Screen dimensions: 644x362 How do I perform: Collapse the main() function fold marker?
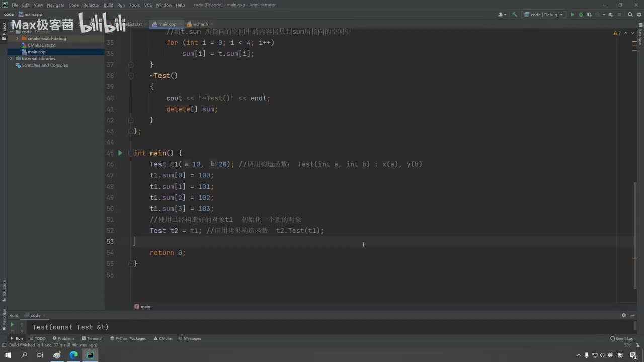point(131,153)
